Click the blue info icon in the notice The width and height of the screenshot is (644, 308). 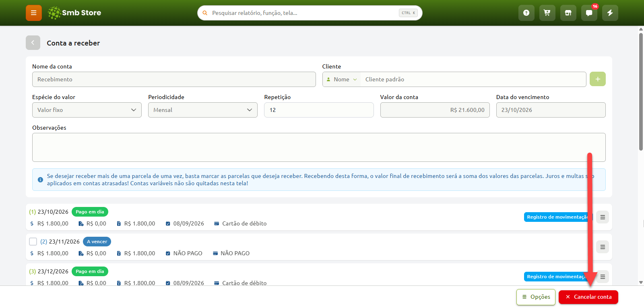[x=40, y=180]
